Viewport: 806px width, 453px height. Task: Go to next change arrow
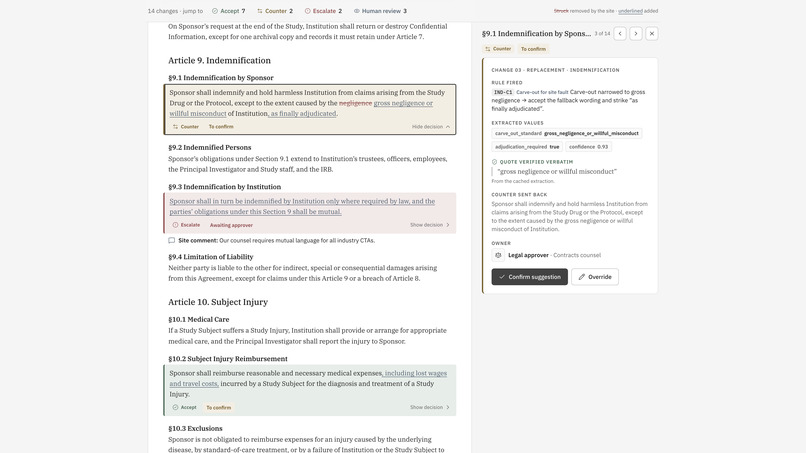click(636, 33)
